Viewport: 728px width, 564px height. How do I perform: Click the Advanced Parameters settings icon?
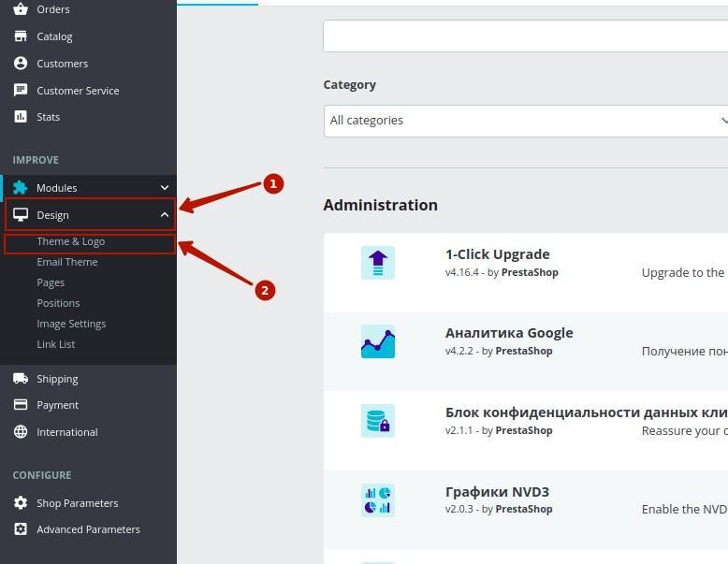21,529
